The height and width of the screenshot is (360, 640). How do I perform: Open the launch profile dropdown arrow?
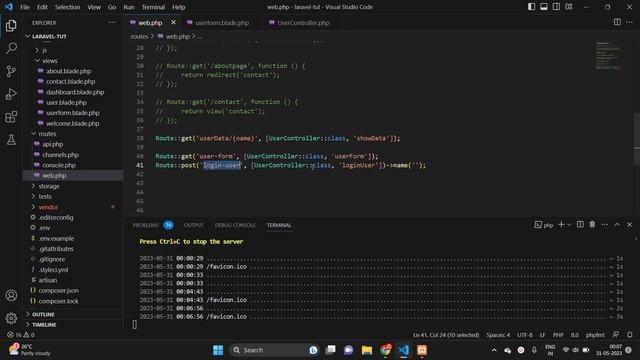point(569,225)
